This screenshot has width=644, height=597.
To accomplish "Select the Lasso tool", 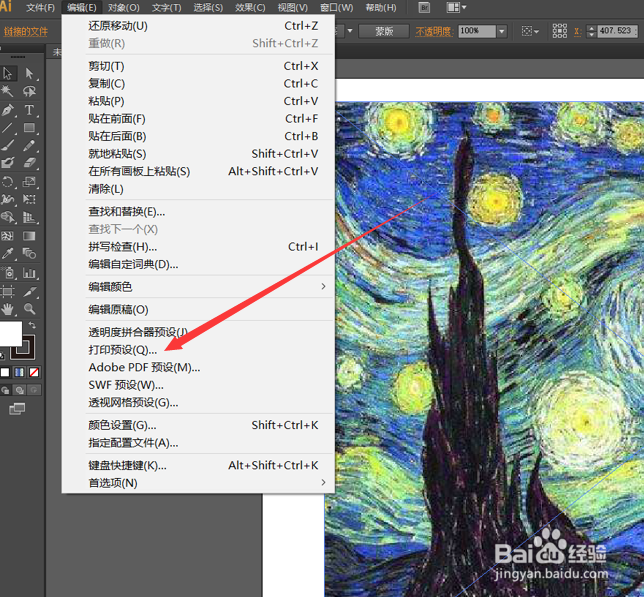I will pyautogui.click(x=29, y=91).
